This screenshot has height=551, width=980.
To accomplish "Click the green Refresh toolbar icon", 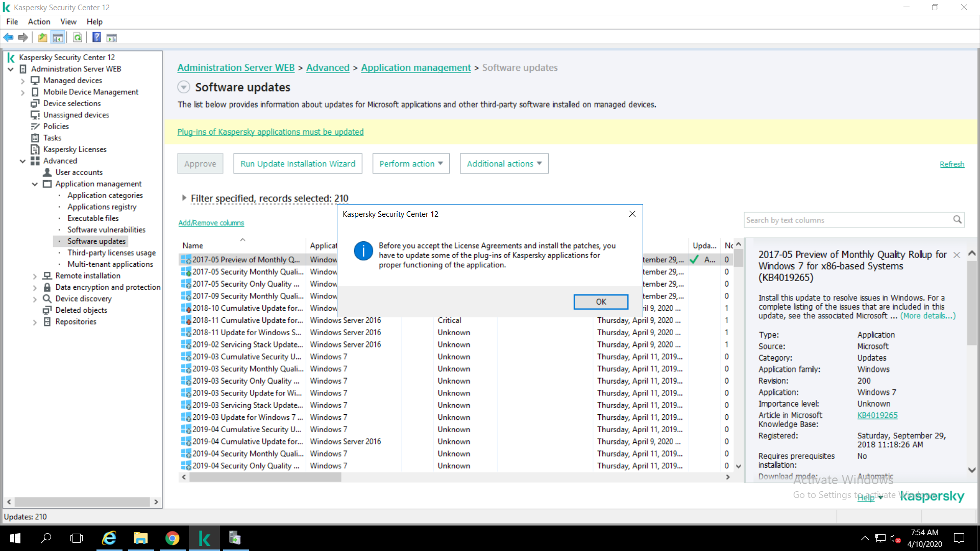I will [78, 37].
